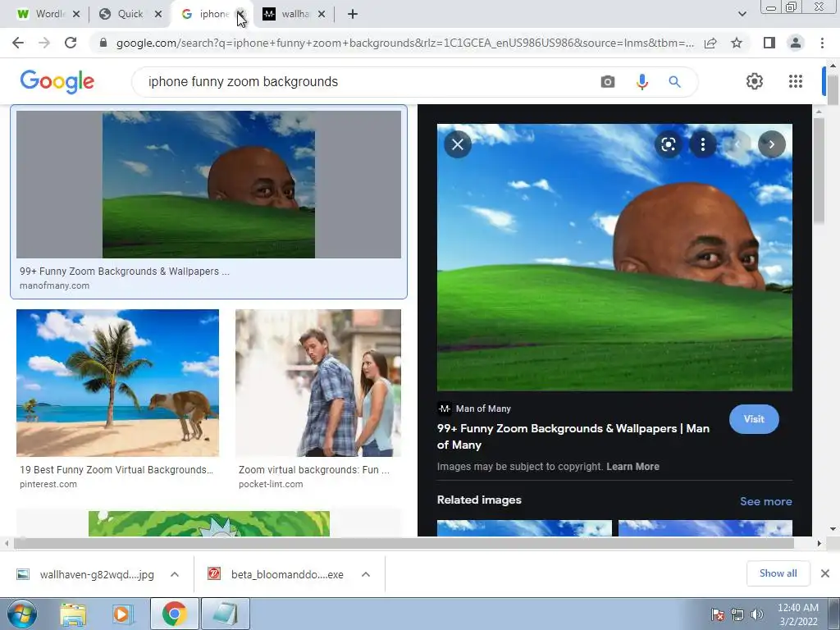
Task: Go to the previous preview image
Action: click(x=737, y=144)
